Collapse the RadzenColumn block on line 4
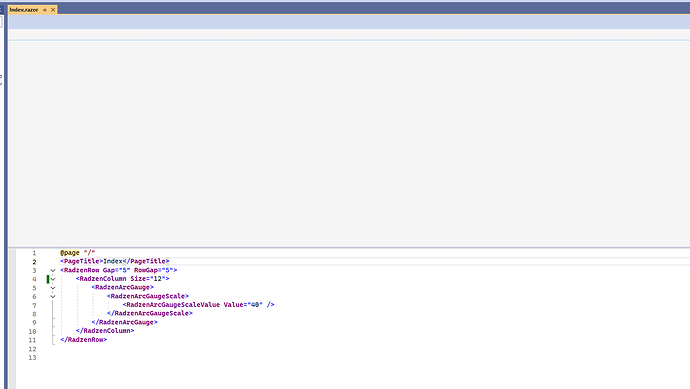The width and height of the screenshot is (690, 389). (x=53, y=279)
